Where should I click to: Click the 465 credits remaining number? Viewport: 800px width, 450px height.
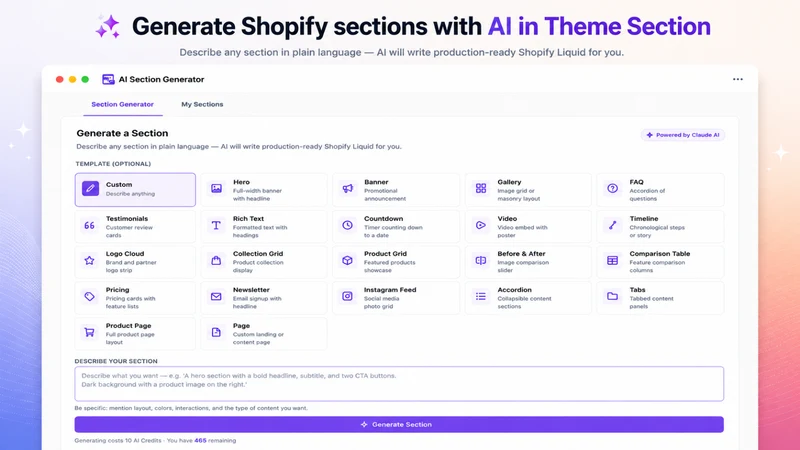(201, 440)
